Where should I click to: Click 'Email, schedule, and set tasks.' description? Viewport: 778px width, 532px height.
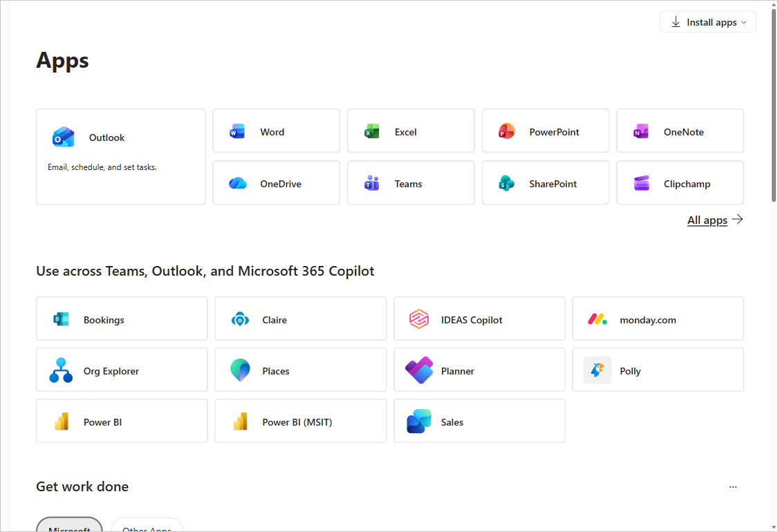[102, 167]
